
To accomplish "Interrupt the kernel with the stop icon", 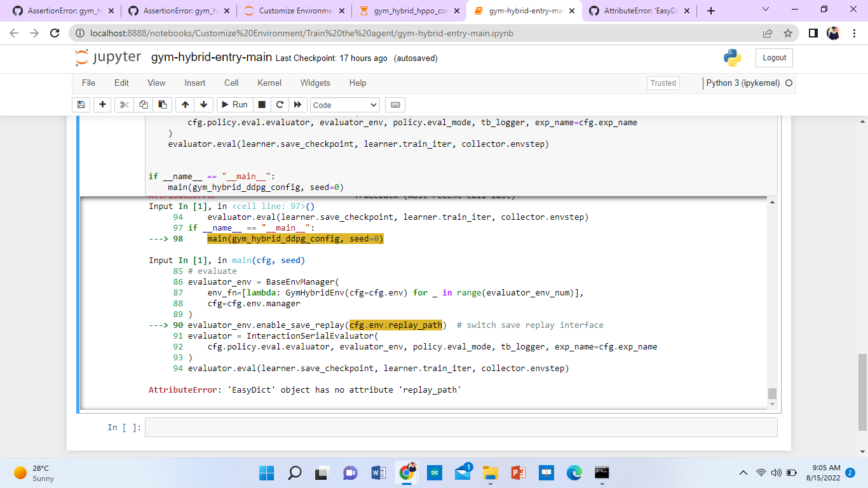I will 261,104.
